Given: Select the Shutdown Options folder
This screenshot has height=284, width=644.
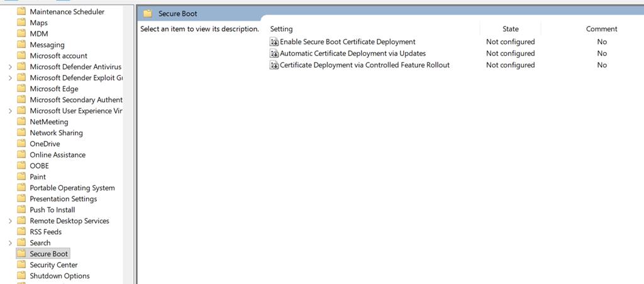Looking at the screenshot, I should 59,276.
